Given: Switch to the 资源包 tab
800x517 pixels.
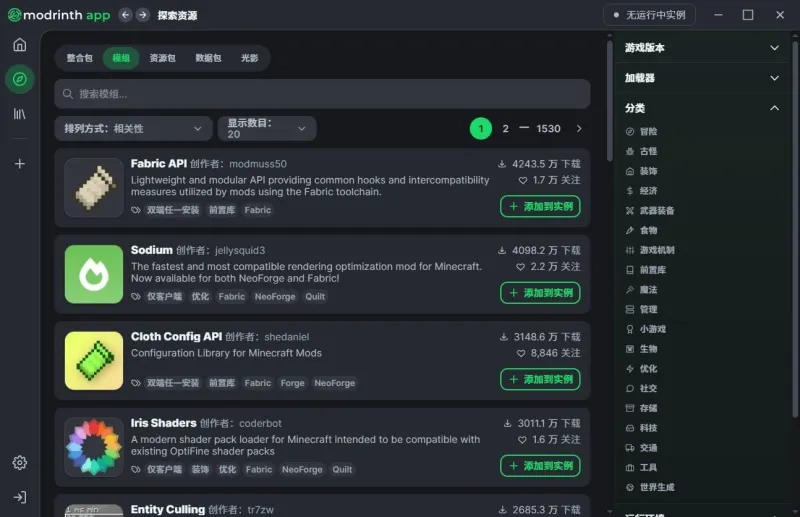Looking at the screenshot, I should [x=162, y=58].
